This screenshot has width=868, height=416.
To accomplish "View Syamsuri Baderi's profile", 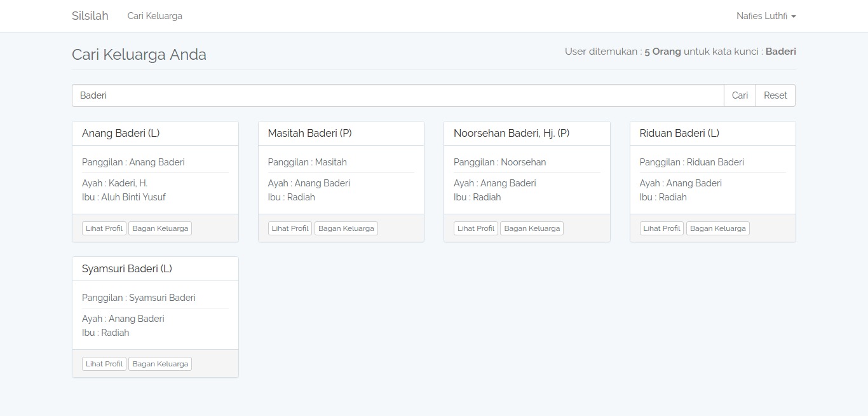I will click(104, 363).
